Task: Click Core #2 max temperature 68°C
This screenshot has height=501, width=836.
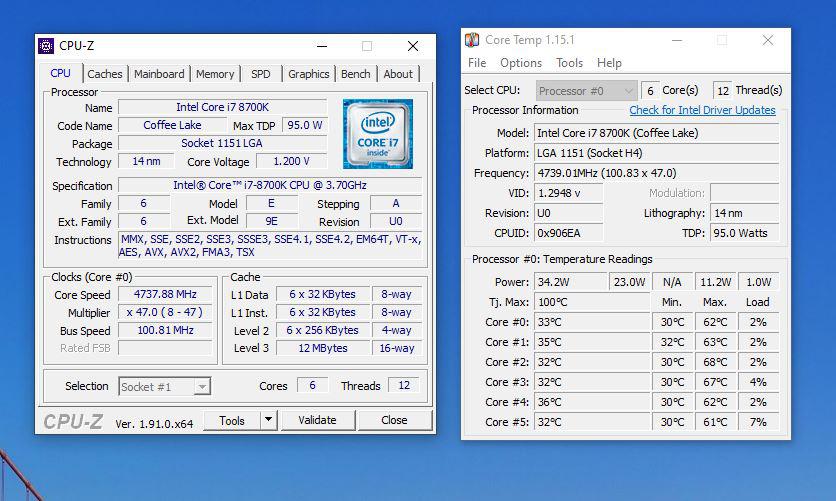Action: coord(715,362)
